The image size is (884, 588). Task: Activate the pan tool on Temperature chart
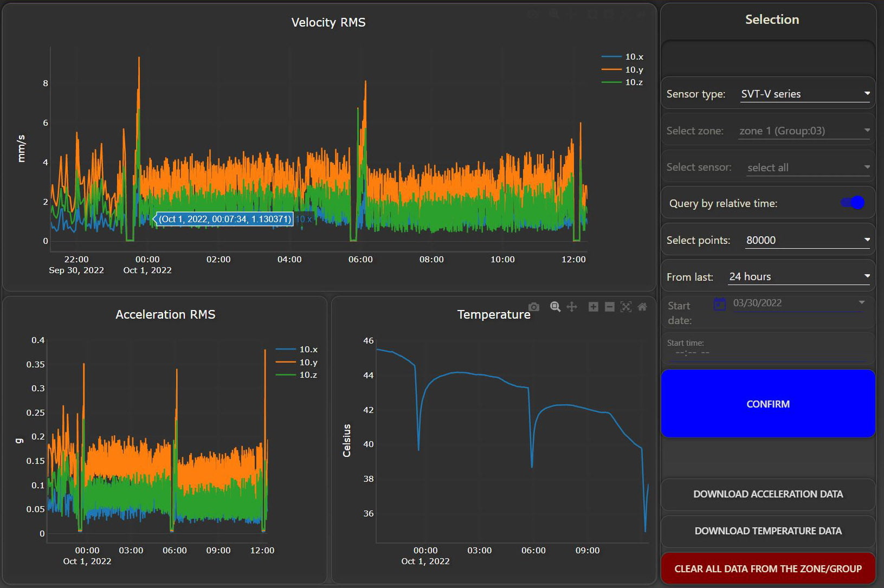pos(572,307)
